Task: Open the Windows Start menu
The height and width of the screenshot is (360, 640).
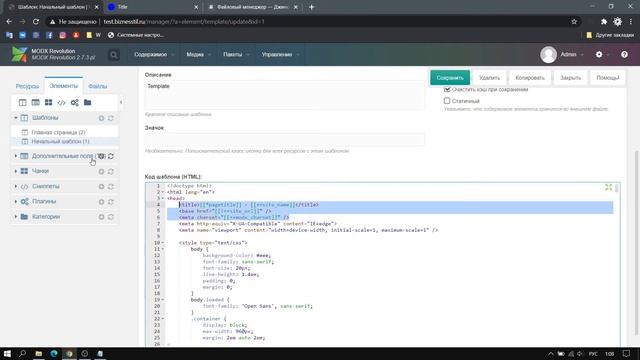Action: tap(7, 353)
